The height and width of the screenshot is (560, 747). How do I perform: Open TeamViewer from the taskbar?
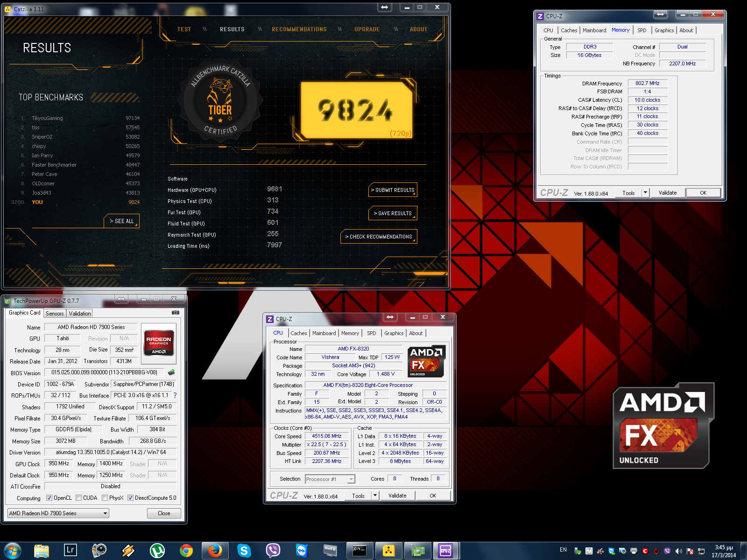click(302, 551)
